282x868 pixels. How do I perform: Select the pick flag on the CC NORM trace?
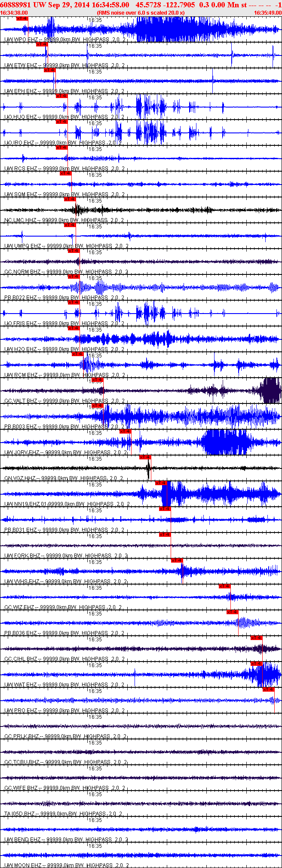(74, 251)
